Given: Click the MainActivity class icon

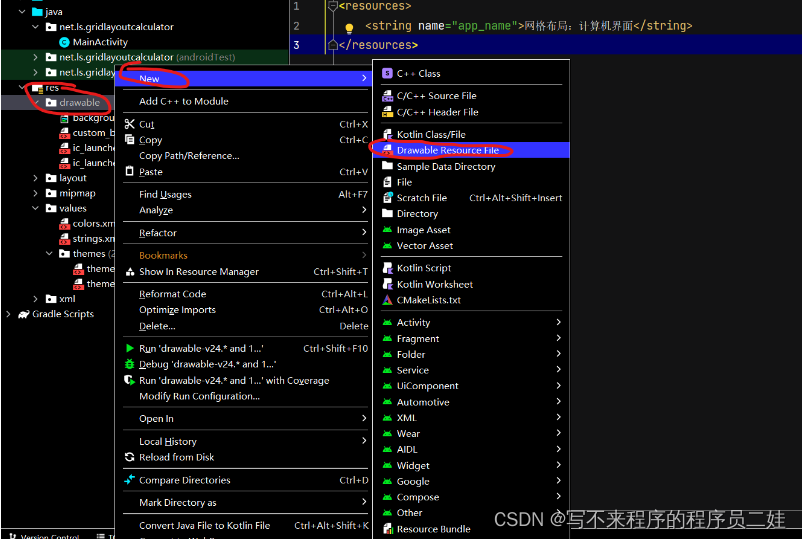Looking at the screenshot, I should point(64,42).
